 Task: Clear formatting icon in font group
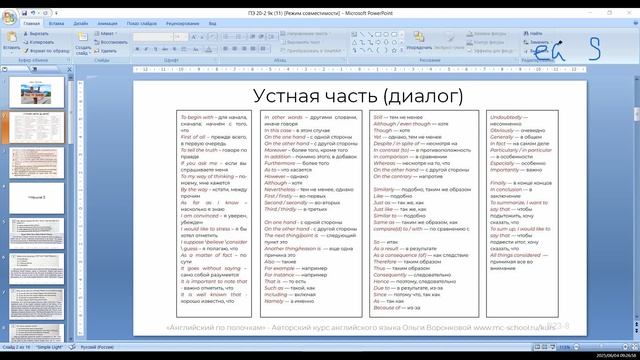coord(212,37)
